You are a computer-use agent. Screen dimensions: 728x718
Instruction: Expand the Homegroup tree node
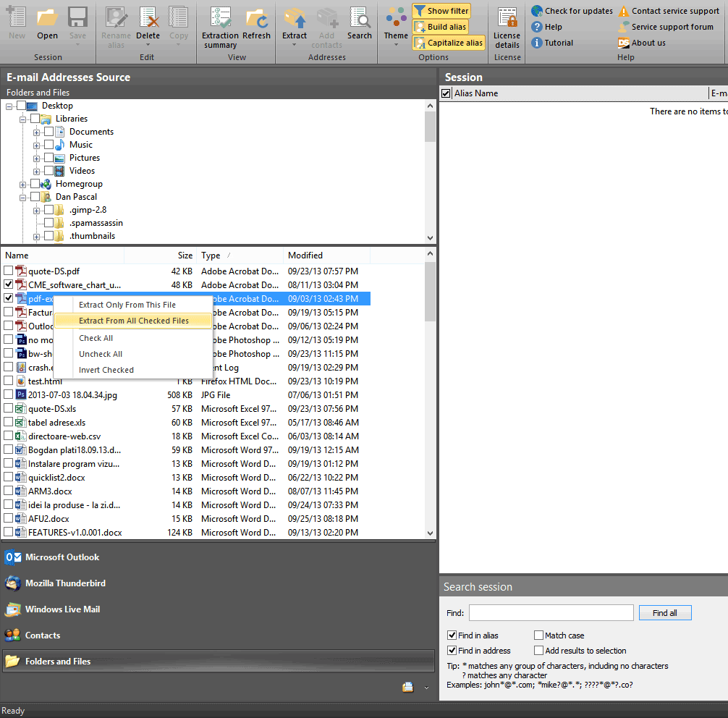(22, 185)
